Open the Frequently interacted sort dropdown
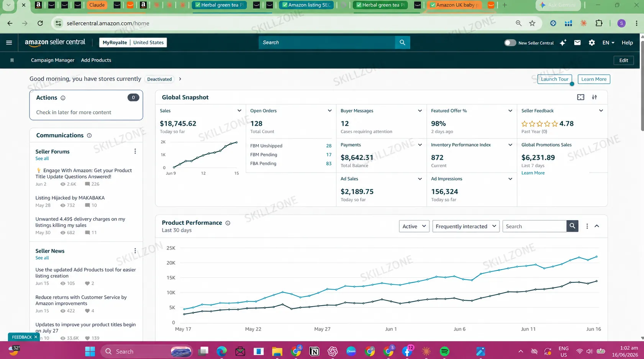Screen dimensions: 644x359 (x=466, y=226)
